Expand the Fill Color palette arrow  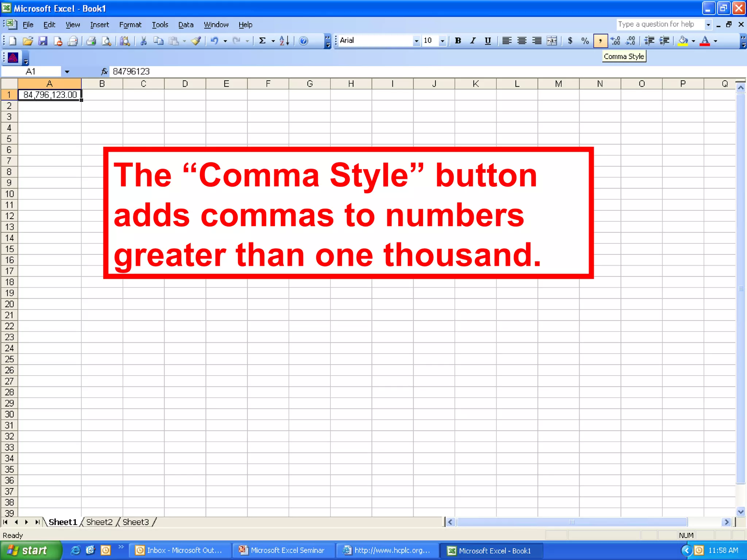pos(693,41)
